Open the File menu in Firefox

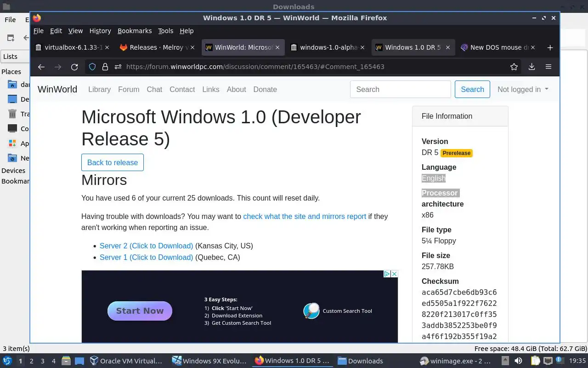point(39,31)
